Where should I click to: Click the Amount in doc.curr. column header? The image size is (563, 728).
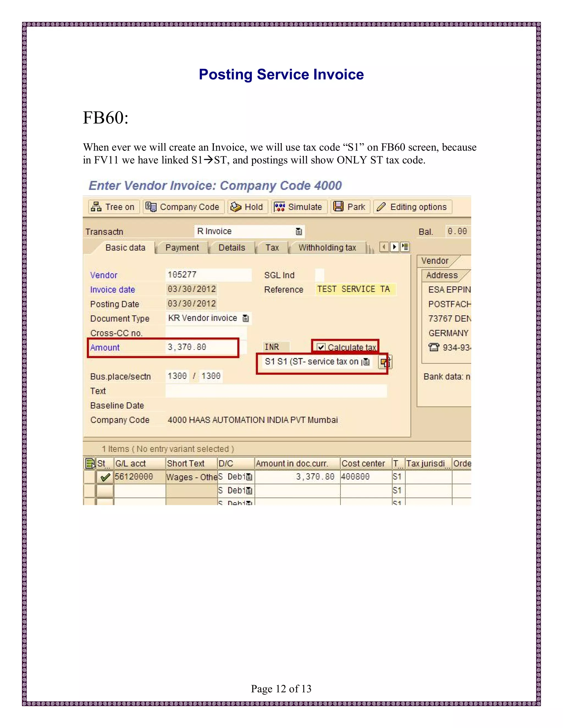(x=297, y=463)
